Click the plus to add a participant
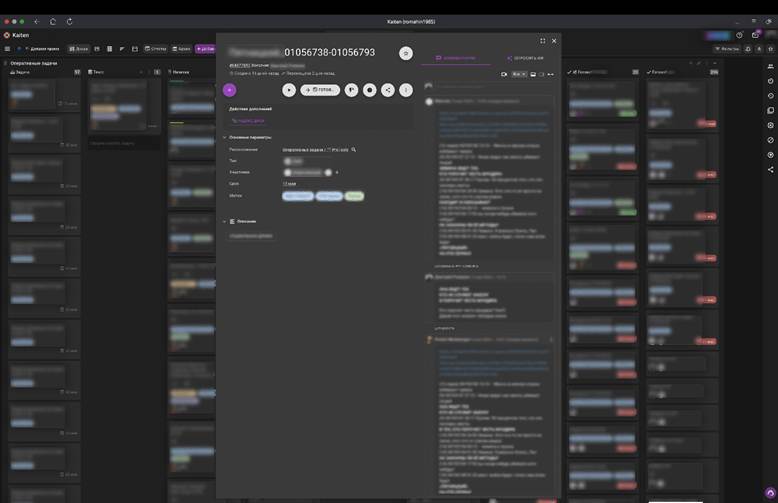 click(x=337, y=173)
